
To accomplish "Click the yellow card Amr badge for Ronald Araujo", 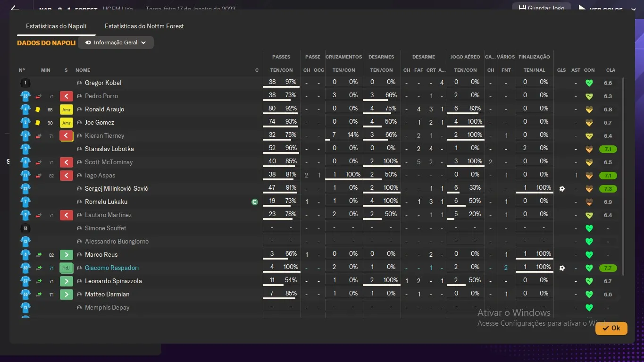I will point(67,109).
